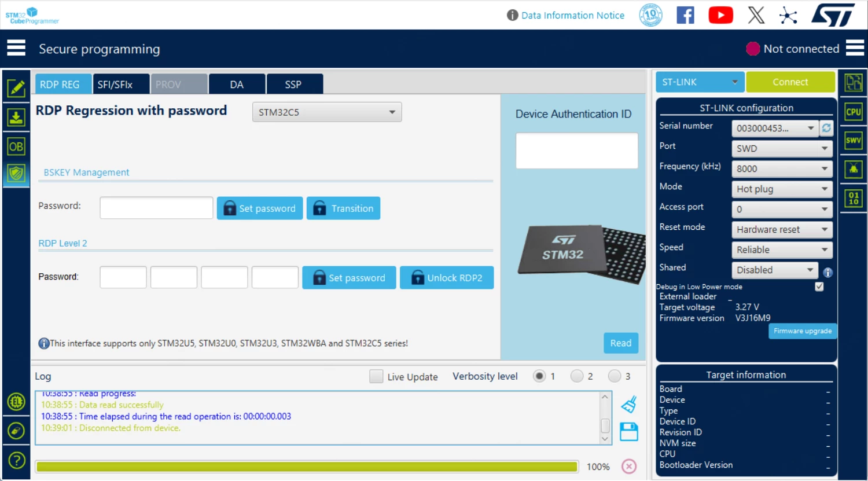This screenshot has height=481, width=868.
Task: Open the Facebook icon in the header
Action: click(x=685, y=15)
